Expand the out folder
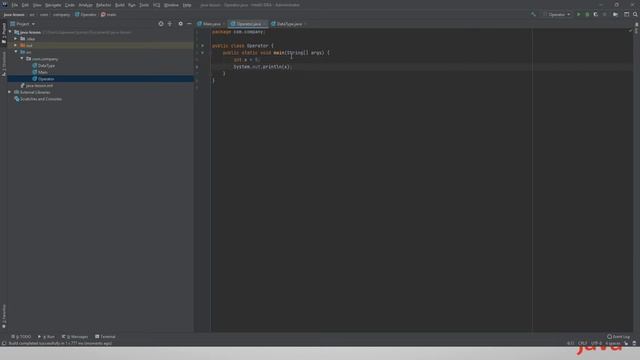Screen dimensions: 640x360 [16, 45]
